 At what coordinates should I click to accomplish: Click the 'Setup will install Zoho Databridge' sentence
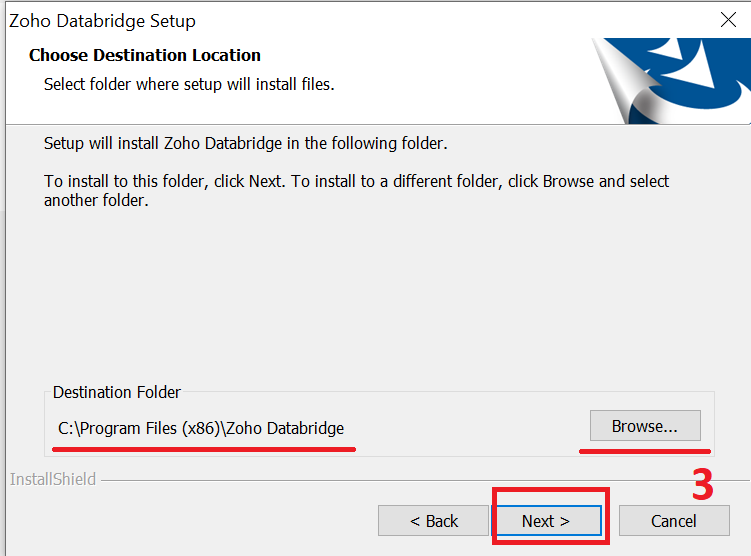(245, 143)
